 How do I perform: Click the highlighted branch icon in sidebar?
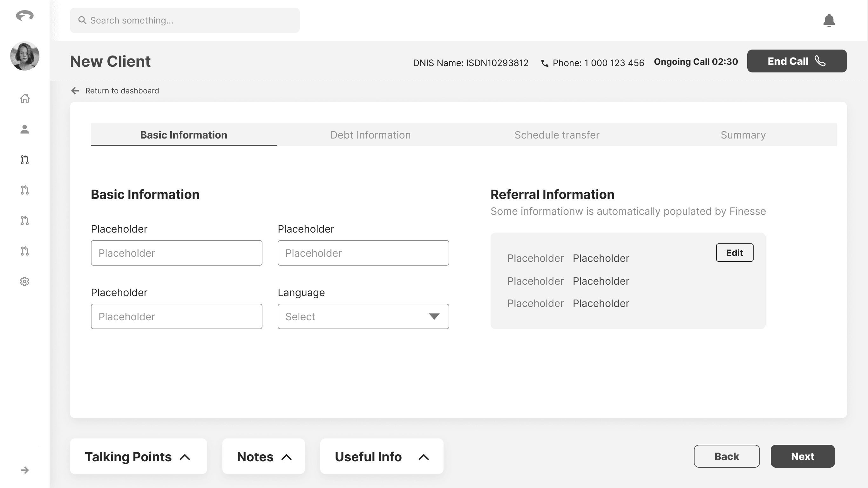[24, 159]
